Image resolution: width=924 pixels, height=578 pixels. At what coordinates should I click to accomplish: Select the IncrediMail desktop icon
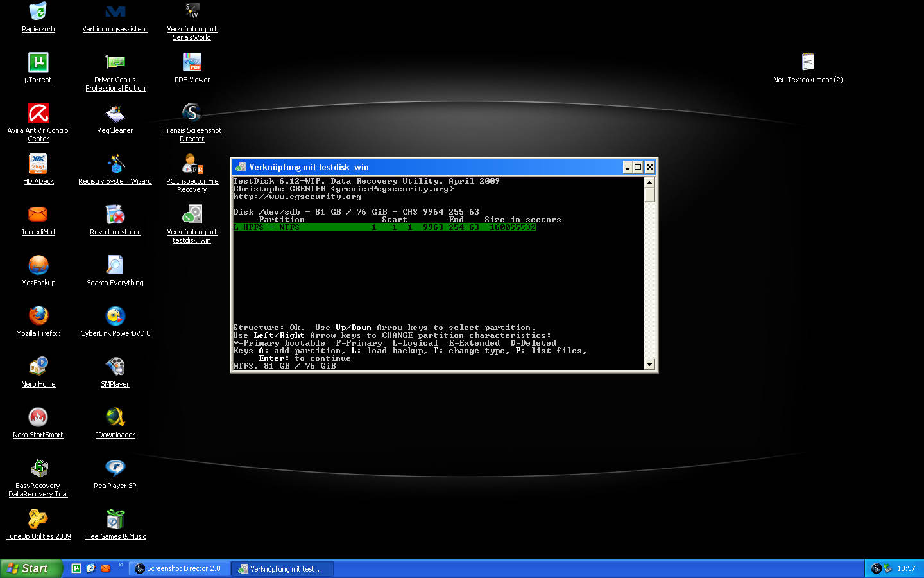tap(38, 215)
